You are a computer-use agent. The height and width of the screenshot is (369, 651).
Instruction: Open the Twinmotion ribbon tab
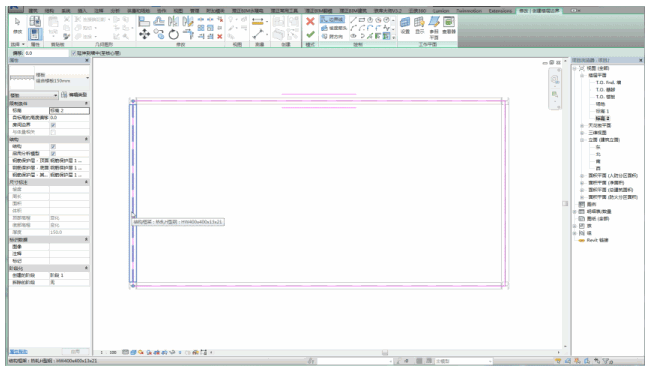pos(469,10)
